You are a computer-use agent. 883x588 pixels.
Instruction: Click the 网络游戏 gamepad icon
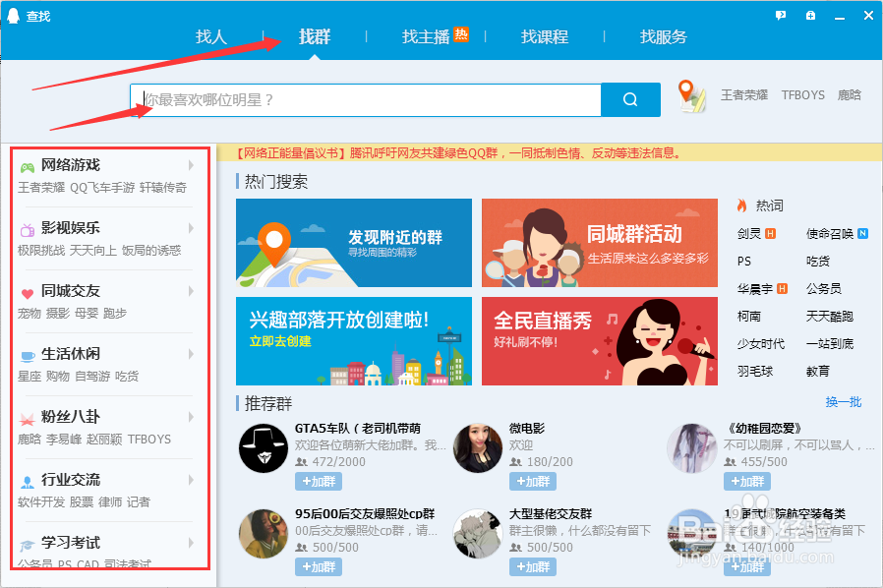27,167
